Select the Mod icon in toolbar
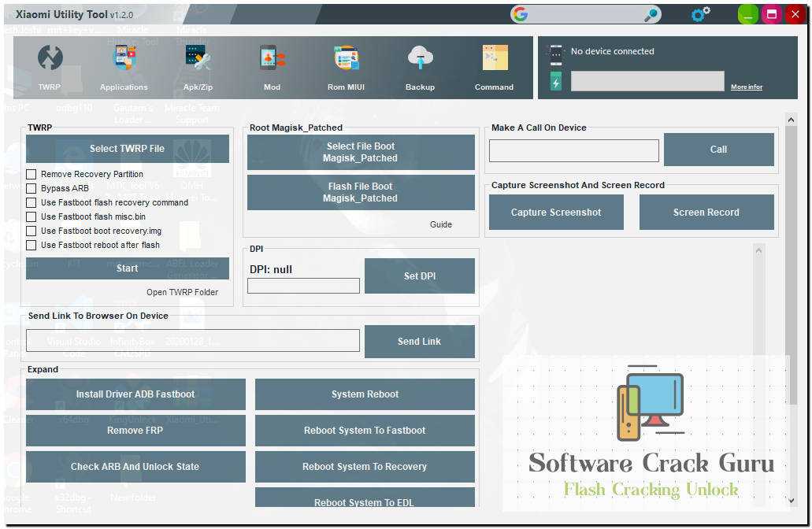 pyautogui.click(x=272, y=57)
